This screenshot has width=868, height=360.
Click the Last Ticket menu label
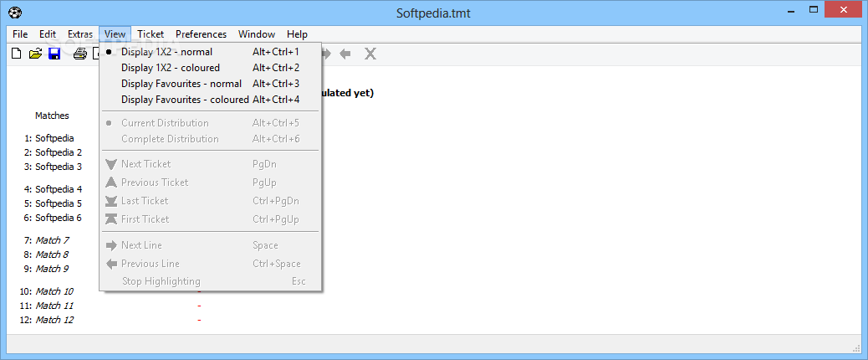(x=145, y=200)
